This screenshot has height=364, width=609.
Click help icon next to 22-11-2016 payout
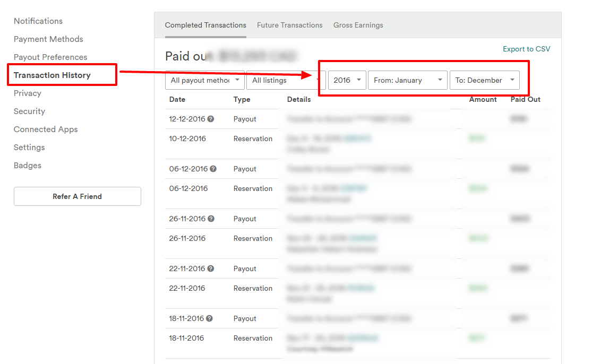(x=211, y=269)
